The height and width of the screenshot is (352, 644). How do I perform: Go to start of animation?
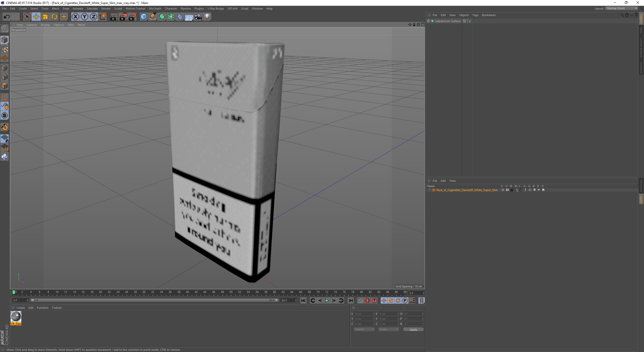pos(303,301)
